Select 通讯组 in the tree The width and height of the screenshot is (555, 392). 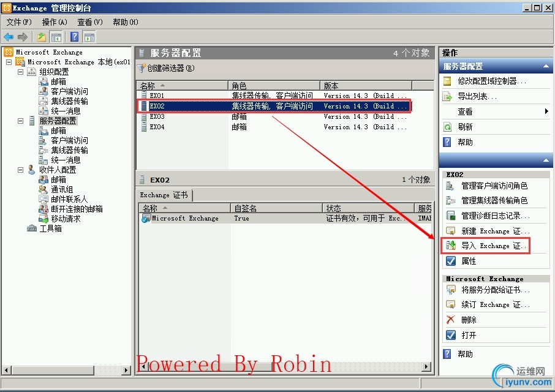coord(62,189)
